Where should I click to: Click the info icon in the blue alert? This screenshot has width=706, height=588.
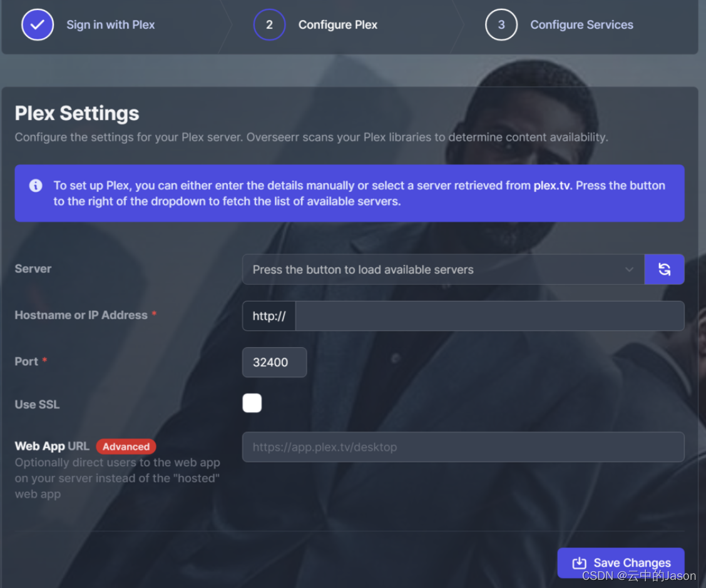(36, 186)
